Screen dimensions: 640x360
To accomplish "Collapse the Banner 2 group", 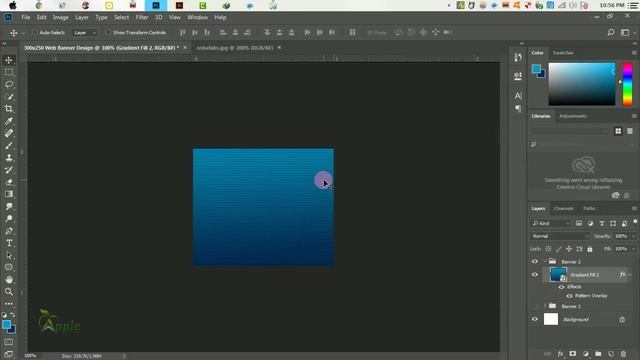I will 545,262.
